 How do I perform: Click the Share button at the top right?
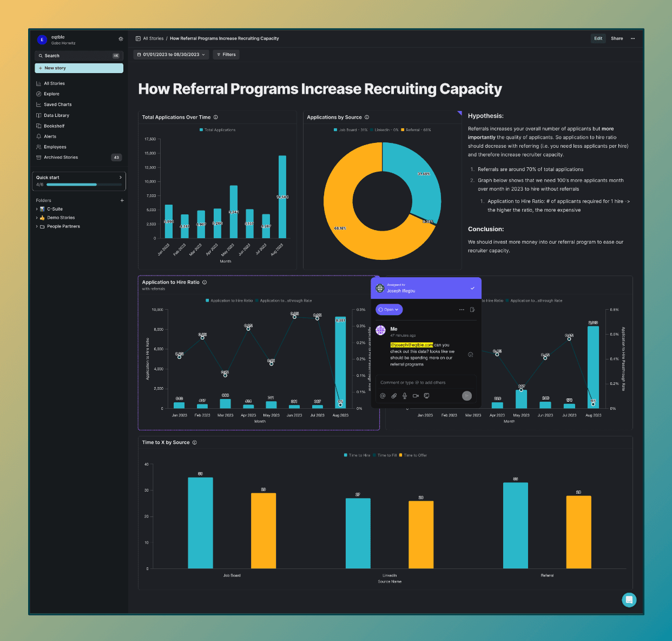pyautogui.click(x=617, y=38)
